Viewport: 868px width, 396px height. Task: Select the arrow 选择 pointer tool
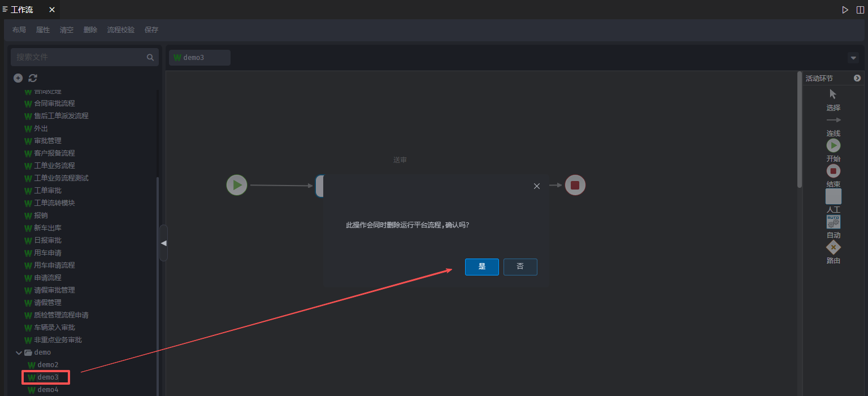833,94
